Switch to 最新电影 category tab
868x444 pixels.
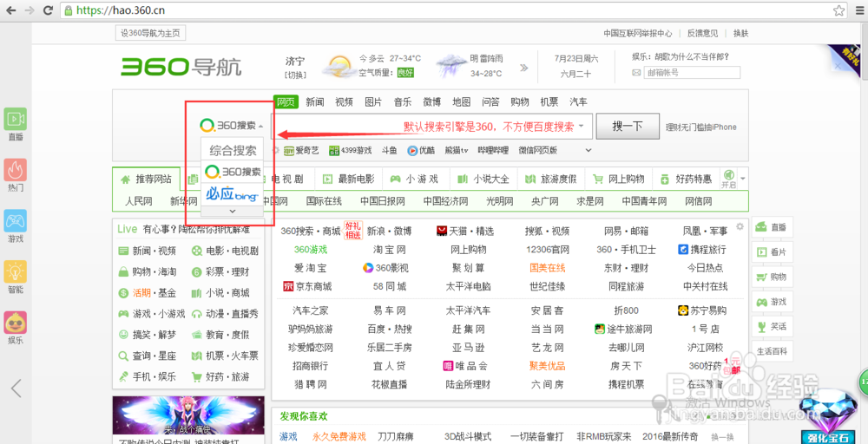(x=349, y=179)
